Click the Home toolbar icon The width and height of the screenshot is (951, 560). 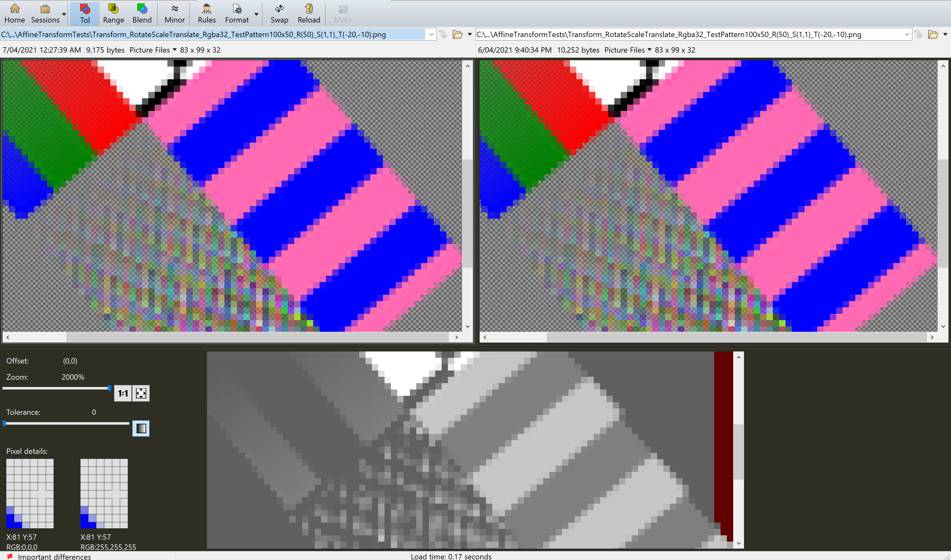15,14
